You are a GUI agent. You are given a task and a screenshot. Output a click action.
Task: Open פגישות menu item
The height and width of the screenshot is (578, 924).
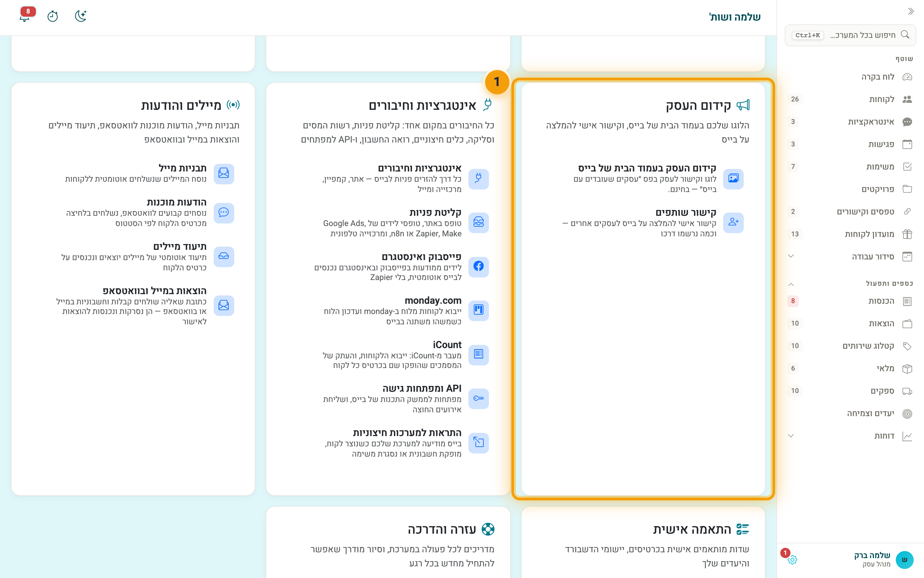850,144
